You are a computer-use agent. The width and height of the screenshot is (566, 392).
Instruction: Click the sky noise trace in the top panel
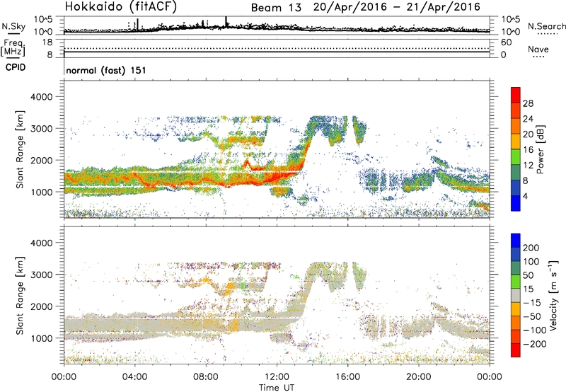pos(277,28)
